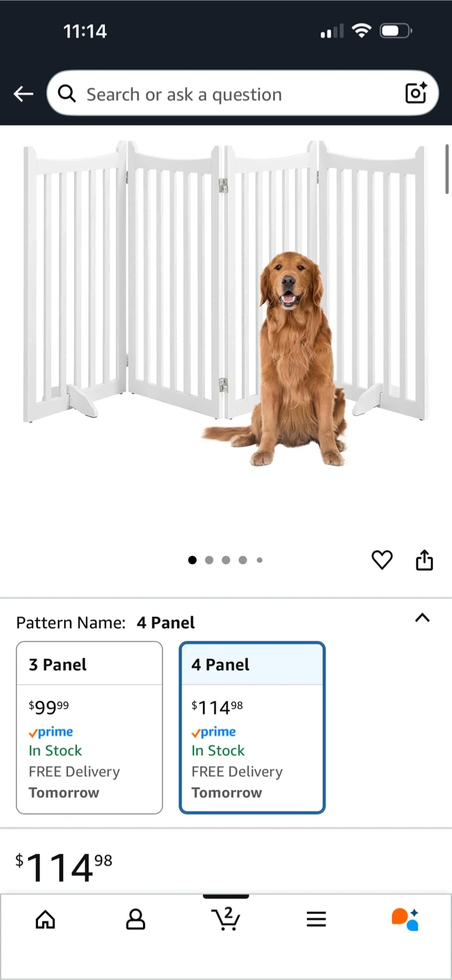Viewport: 452px width, 980px height.
Task: Launch the Rufus AI assistant icon
Action: [x=405, y=919]
